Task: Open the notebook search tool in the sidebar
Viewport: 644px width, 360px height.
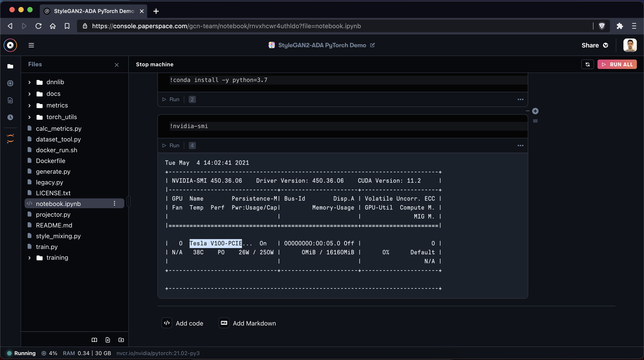Action: click(x=10, y=100)
